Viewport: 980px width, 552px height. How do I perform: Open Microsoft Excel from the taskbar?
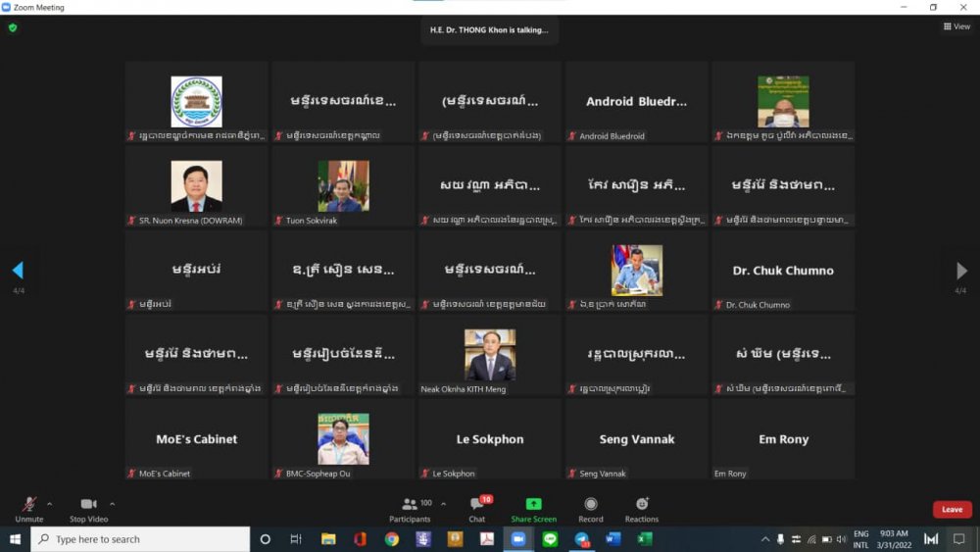(x=645, y=539)
